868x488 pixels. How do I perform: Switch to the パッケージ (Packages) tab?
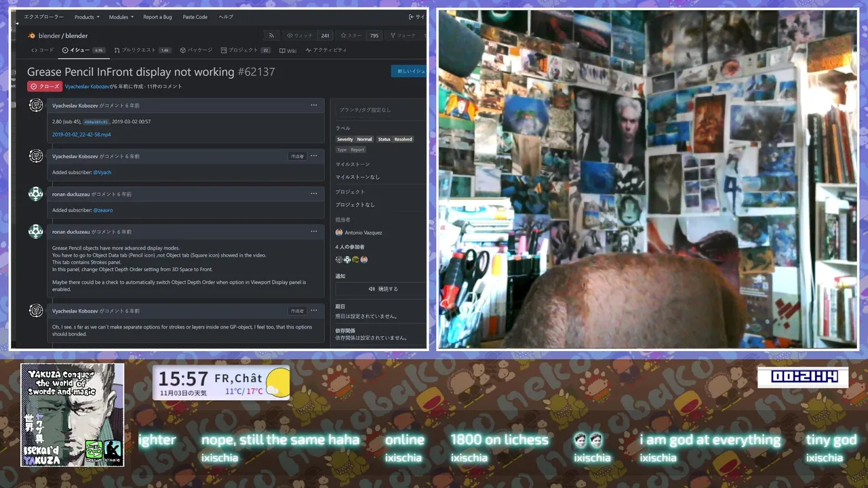pos(196,50)
